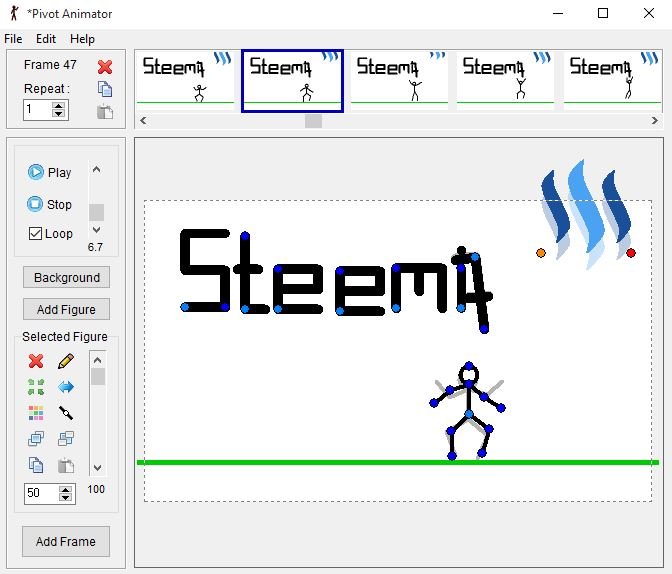Click the Add Figure button
Viewport: 672px width, 574px height.
click(x=66, y=309)
